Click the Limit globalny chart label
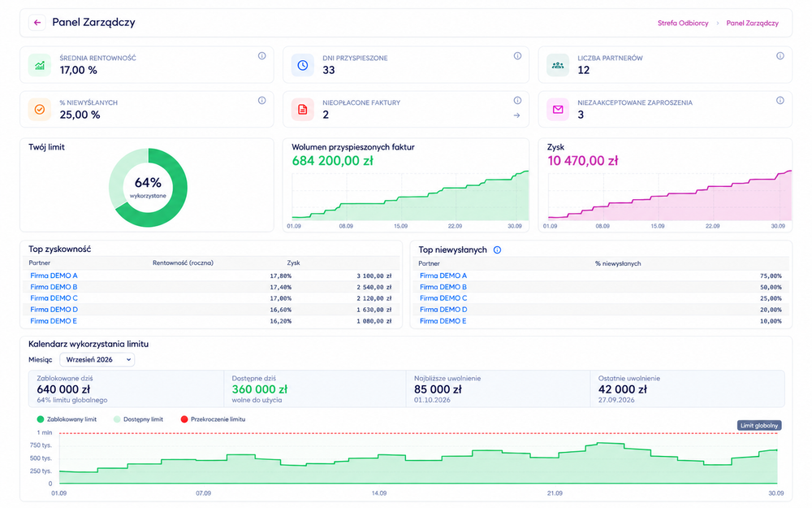This screenshot has width=812, height=508. (x=759, y=426)
